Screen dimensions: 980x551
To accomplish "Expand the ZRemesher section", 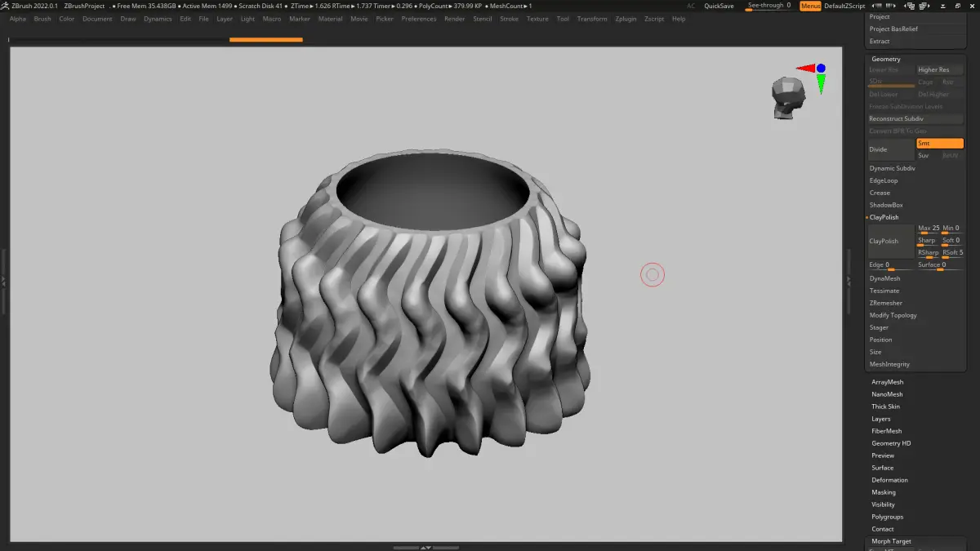I will click(x=886, y=303).
